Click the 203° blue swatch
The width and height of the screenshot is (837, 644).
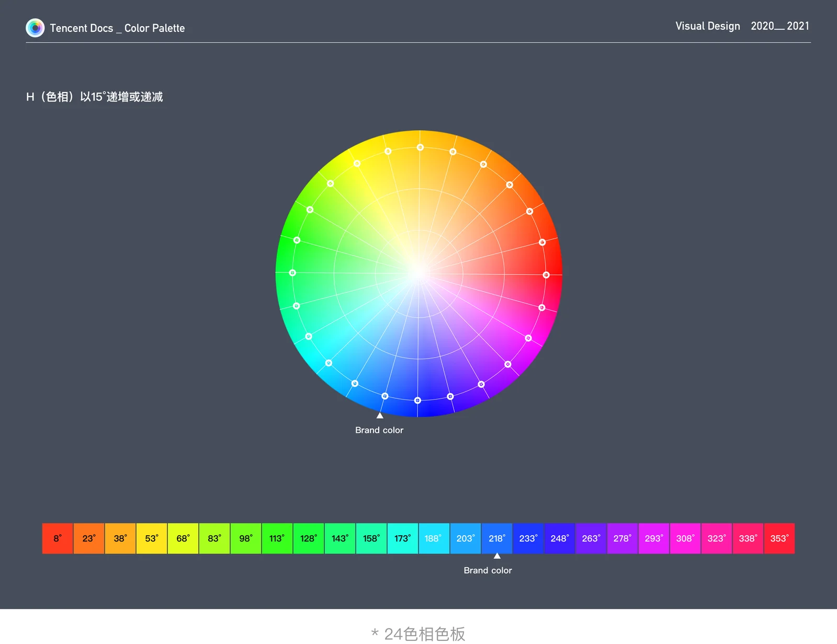click(x=466, y=538)
